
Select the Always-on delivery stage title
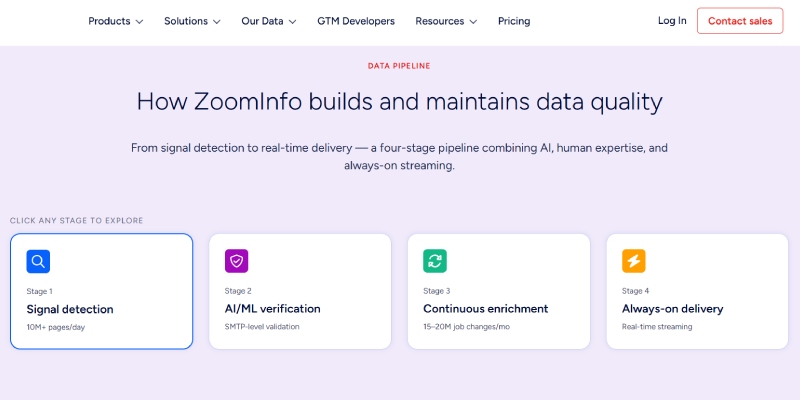[672, 309]
